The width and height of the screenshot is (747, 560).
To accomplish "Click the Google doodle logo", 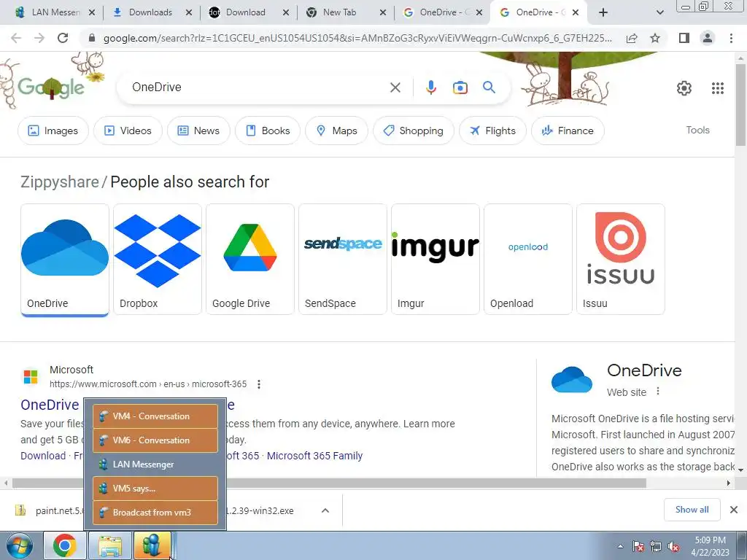I will click(51, 87).
